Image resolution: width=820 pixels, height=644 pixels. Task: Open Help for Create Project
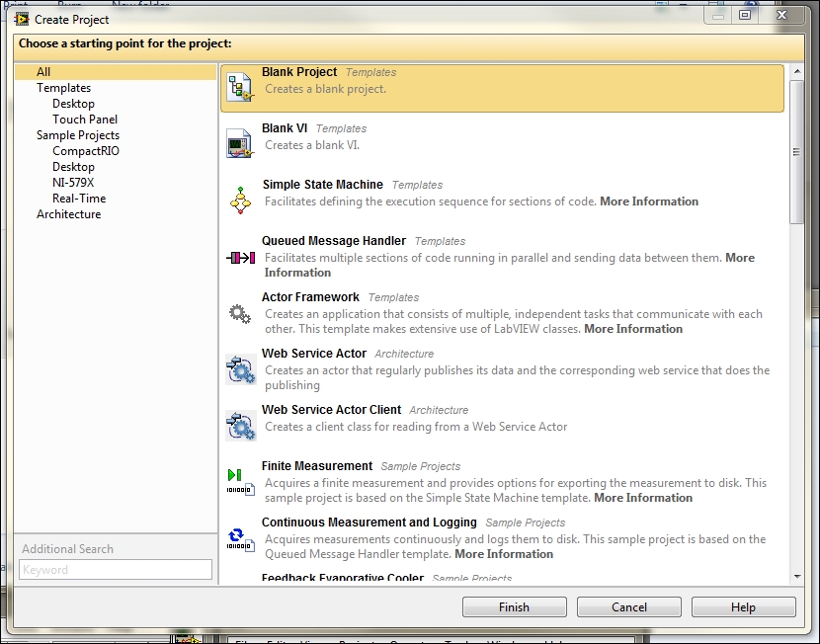click(x=744, y=606)
